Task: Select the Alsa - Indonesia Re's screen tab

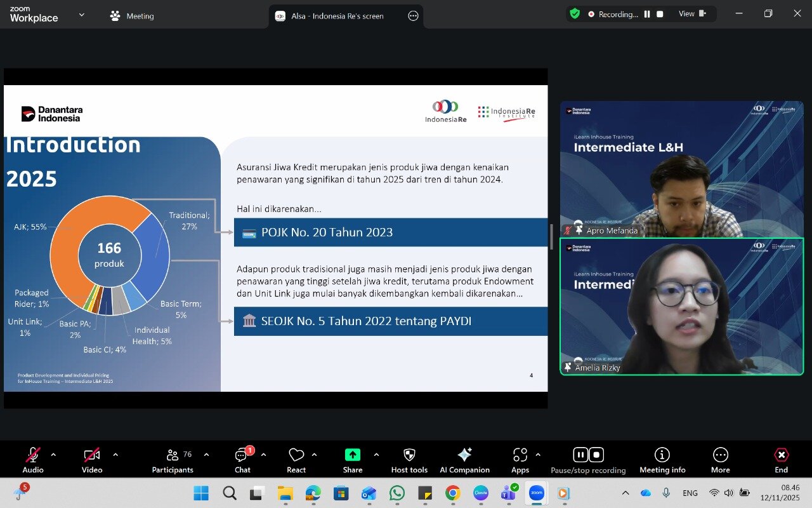Action: pos(337,16)
